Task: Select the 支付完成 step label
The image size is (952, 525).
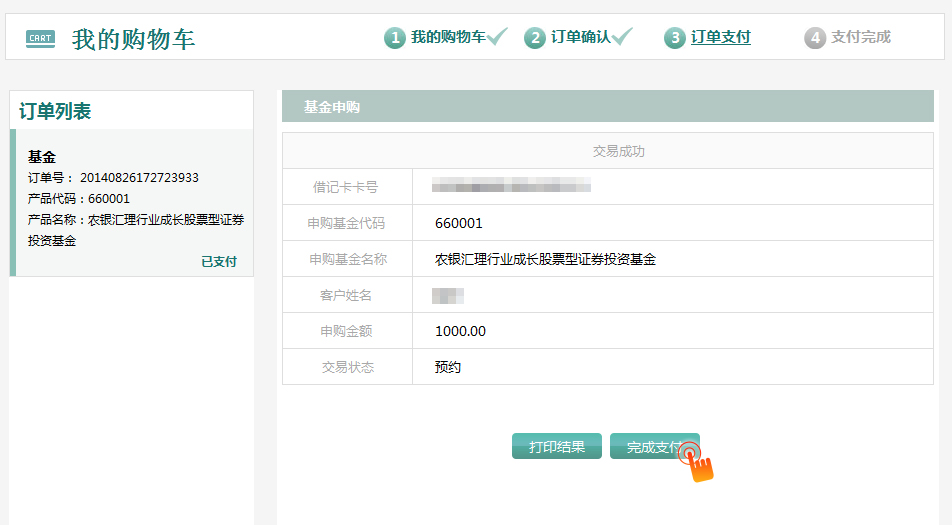Action: tap(861, 37)
